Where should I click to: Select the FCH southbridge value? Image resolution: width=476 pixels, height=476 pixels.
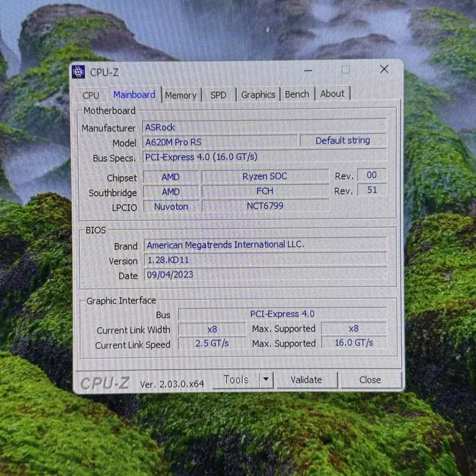click(x=265, y=191)
